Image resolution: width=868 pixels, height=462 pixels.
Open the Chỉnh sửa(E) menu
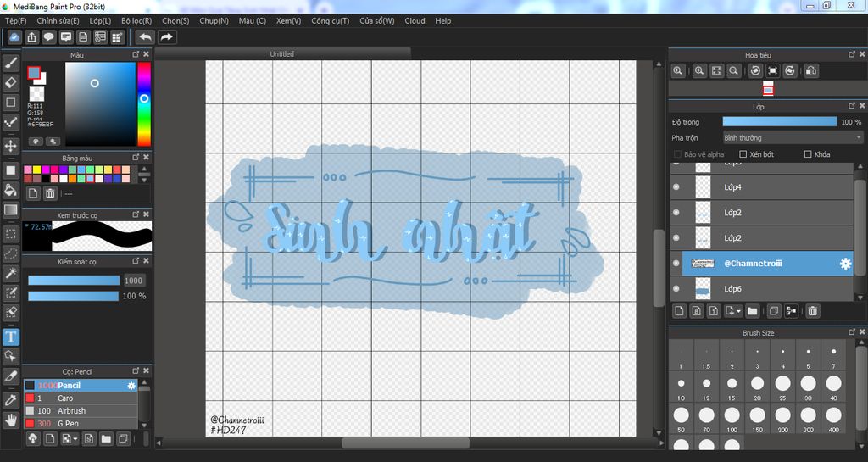click(58, 20)
